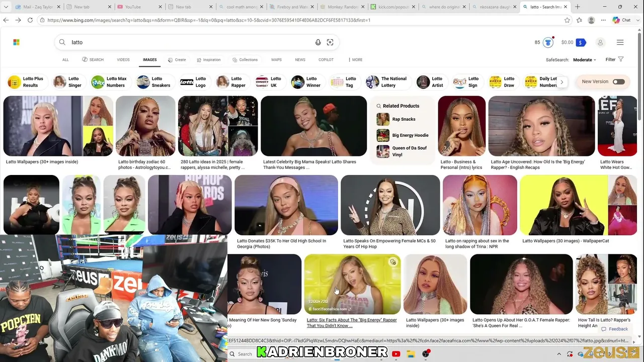Select the Lotto Sneakers suggestion chip
This screenshot has width=644, height=362.
pyautogui.click(x=154, y=82)
